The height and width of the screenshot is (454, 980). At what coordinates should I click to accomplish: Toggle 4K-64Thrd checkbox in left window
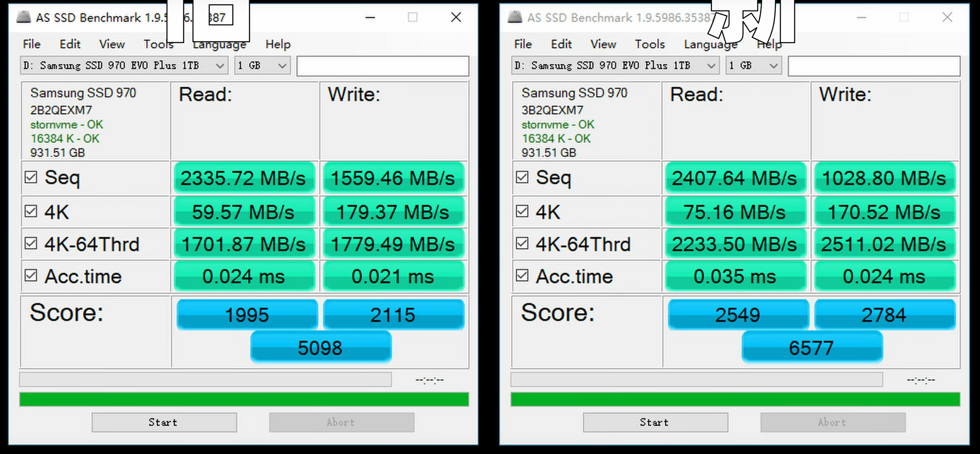31,243
